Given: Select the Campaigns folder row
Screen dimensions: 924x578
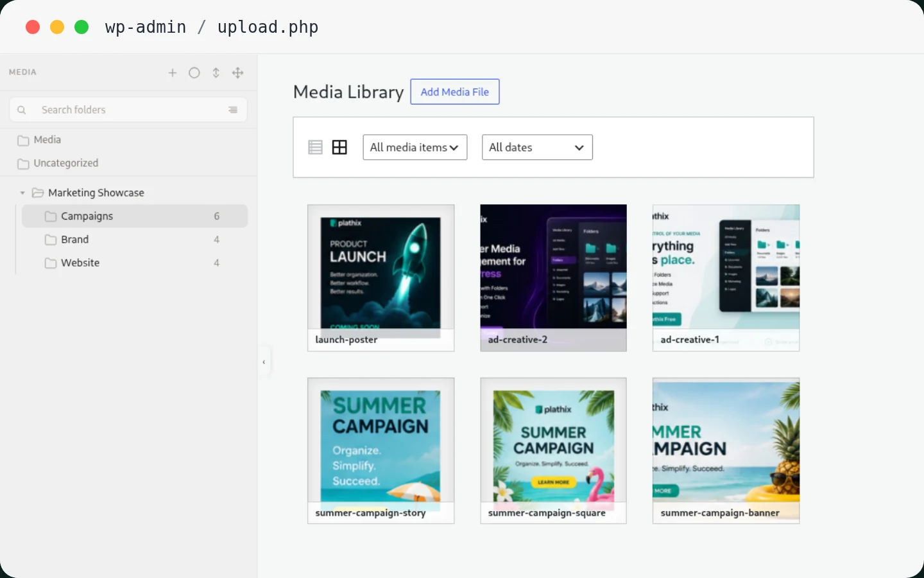Looking at the screenshot, I should click(x=135, y=216).
